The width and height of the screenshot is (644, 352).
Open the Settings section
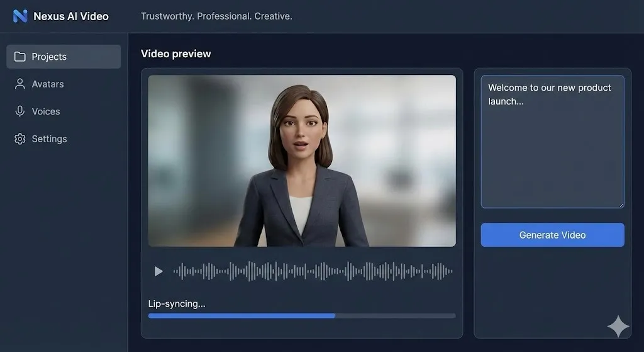(x=64, y=139)
